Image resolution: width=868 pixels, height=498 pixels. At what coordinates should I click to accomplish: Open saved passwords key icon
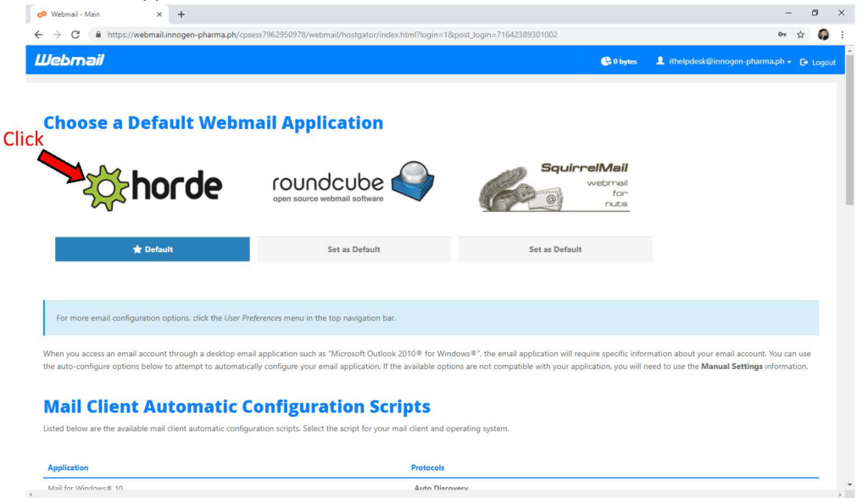[x=782, y=34]
